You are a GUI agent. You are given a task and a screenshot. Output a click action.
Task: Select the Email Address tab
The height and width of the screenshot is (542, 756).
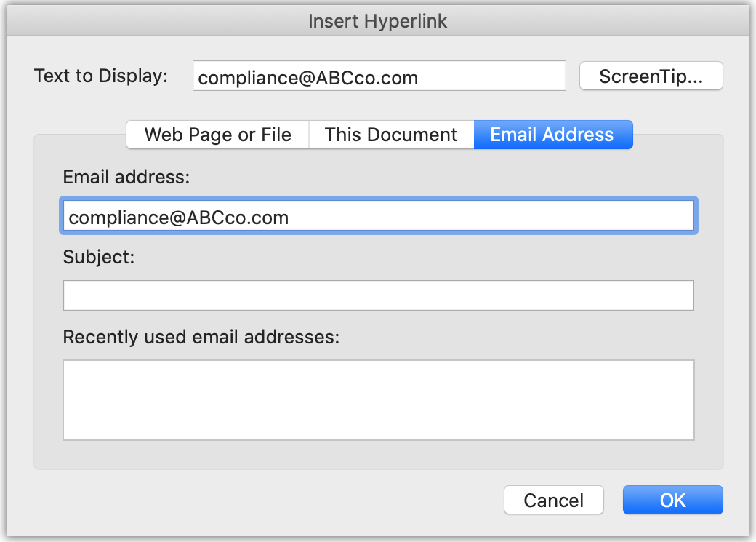click(x=552, y=135)
